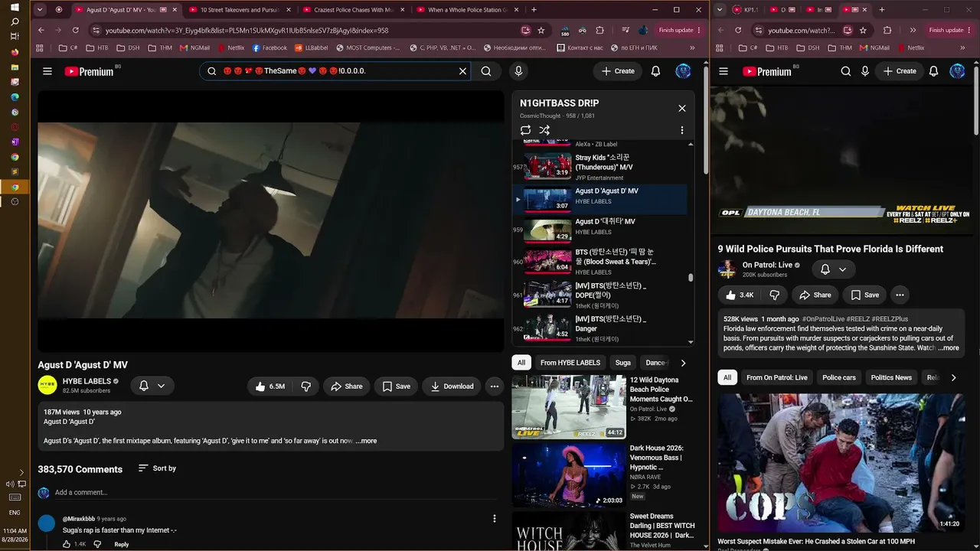
Task: Dislike the 9 Wild Police Pursuits video
Action: point(775,295)
